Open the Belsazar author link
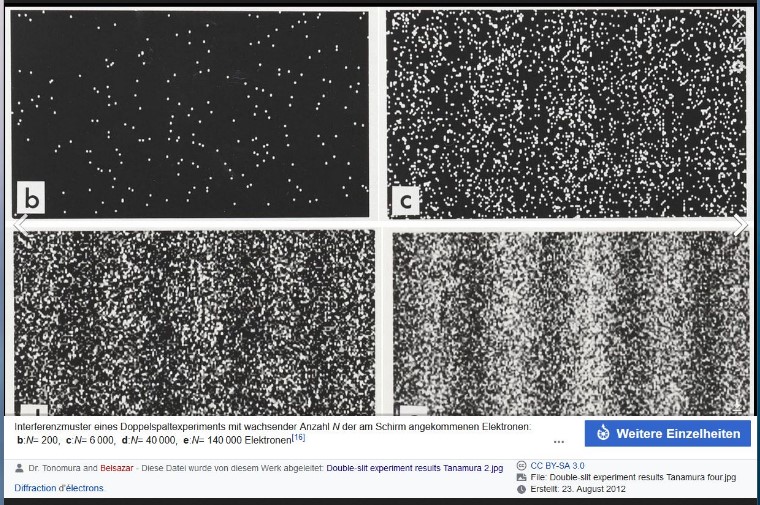 119,467
